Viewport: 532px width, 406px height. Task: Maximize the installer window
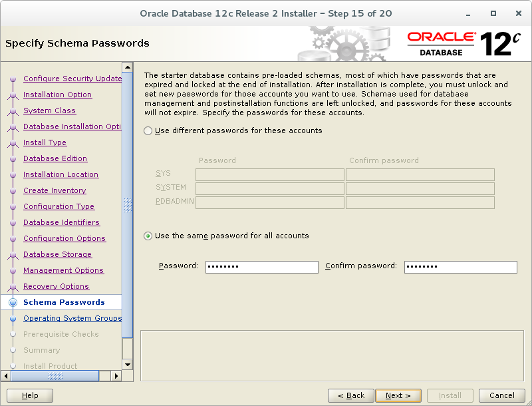coord(493,13)
